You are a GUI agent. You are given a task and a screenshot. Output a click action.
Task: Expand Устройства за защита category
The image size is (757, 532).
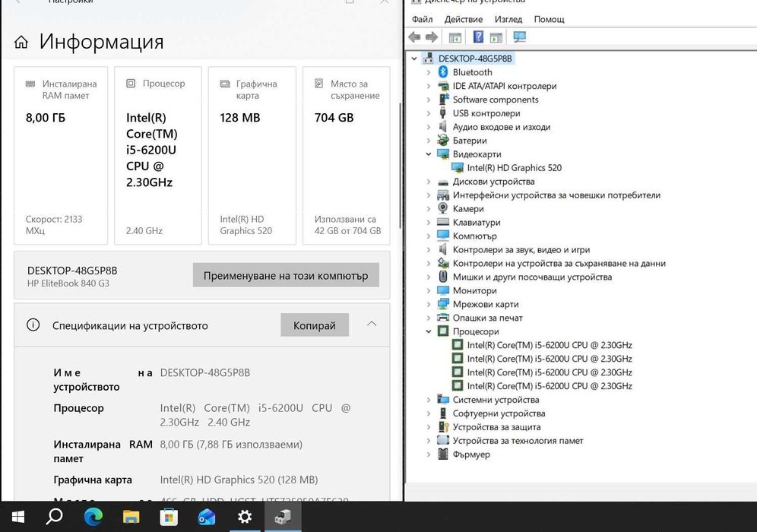(428, 427)
